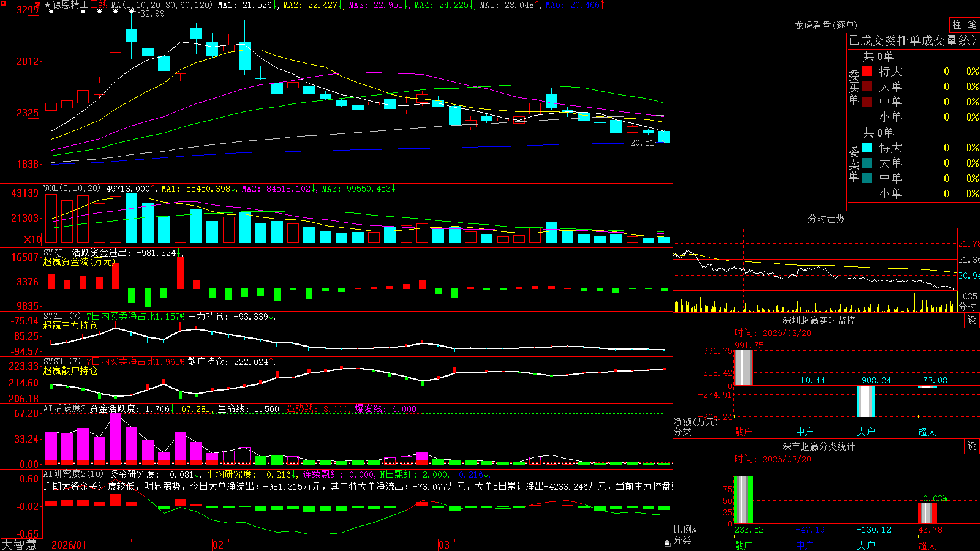Click the intraday 分时 price line chart
The image size is (980, 551).
(x=815, y=260)
